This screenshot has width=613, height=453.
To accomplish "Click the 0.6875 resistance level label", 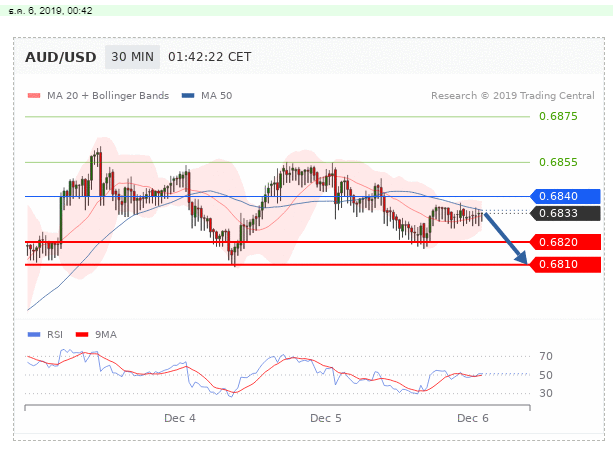I will [558, 116].
